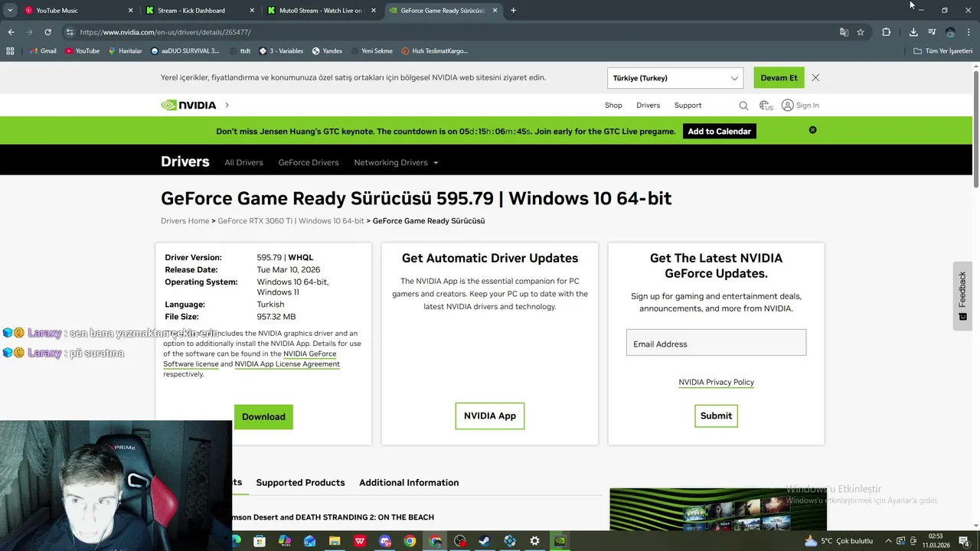Switch to the Stream - Kick Dashboard tab
This screenshot has height=551, width=980.
tap(201, 11)
